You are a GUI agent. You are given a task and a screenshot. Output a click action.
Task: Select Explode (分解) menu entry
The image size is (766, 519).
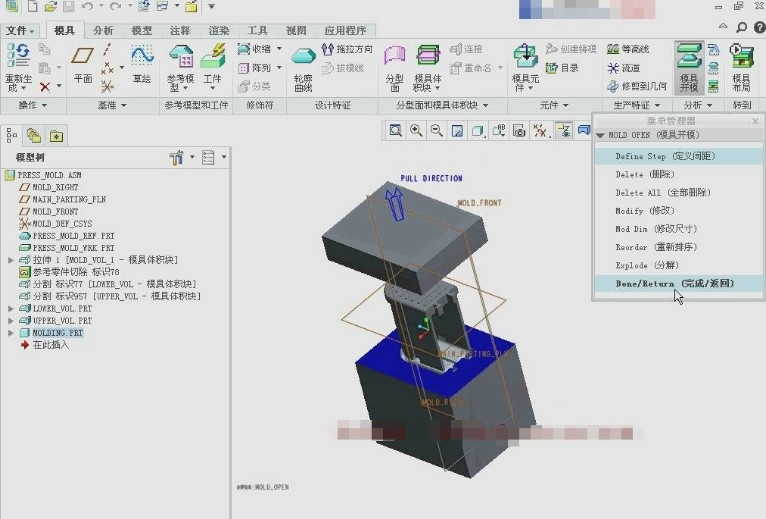(x=679, y=265)
